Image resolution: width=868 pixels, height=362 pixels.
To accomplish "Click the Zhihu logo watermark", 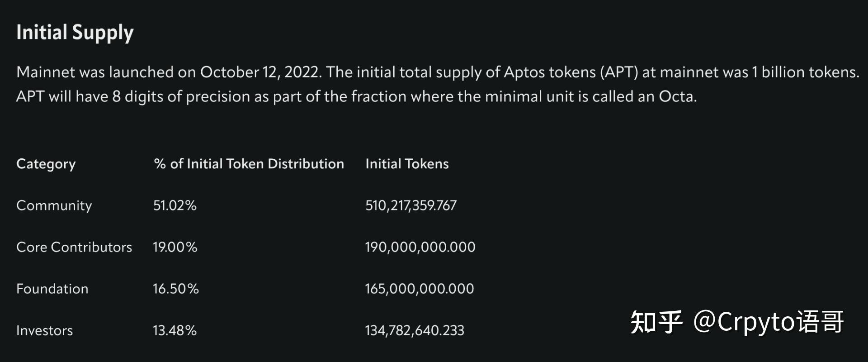I will coord(656,322).
